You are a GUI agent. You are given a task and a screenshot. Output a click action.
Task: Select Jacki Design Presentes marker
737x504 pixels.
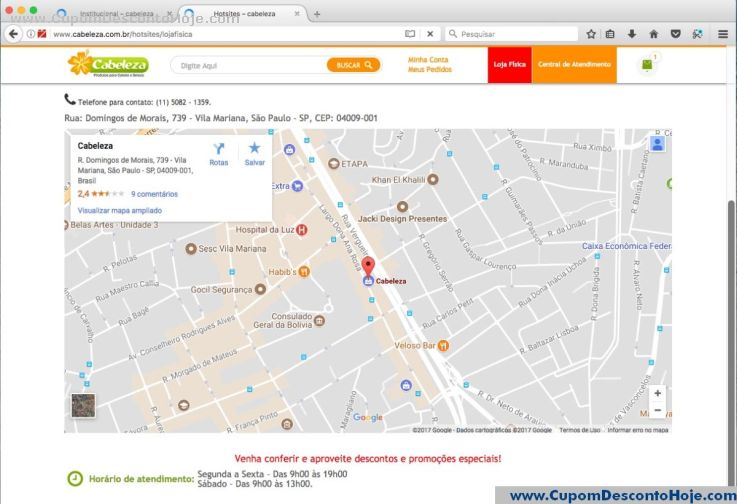[x=402, y=207]
